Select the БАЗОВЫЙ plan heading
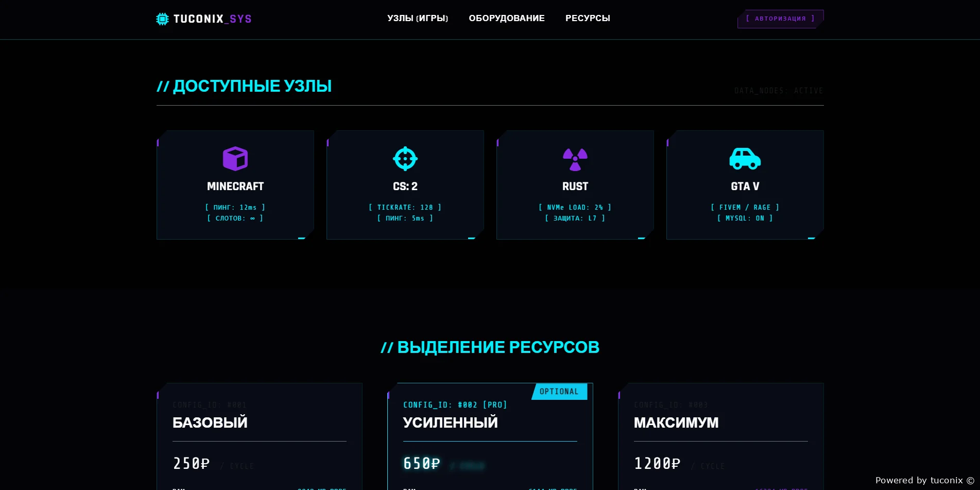The height and width of the screenshot is (490, 980). point(210,423)
